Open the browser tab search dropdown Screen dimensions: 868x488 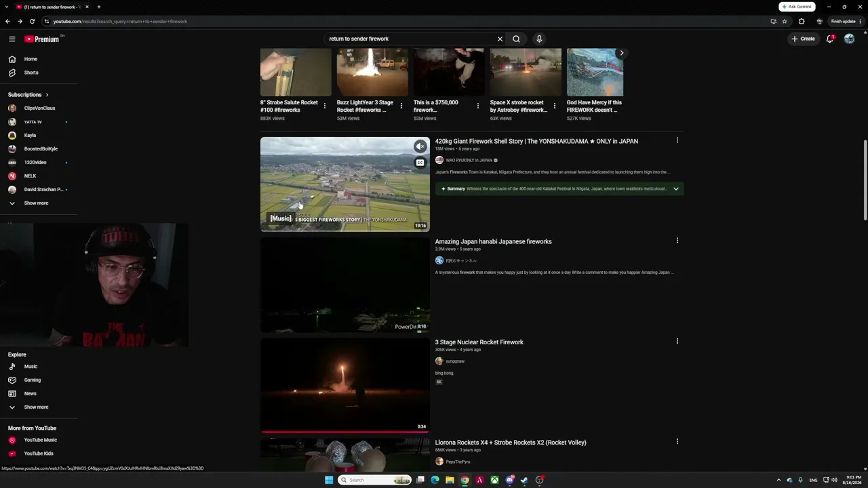click(x=7, y=7)
